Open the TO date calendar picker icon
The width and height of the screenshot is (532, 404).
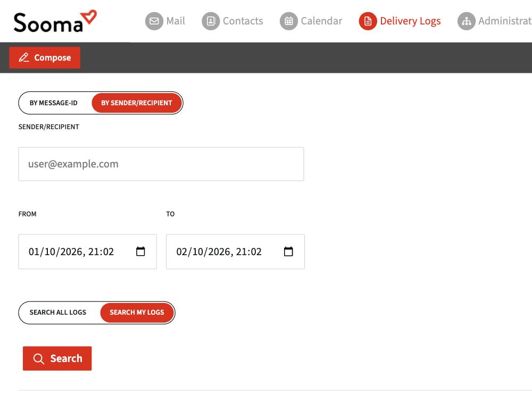click(288, 251)
